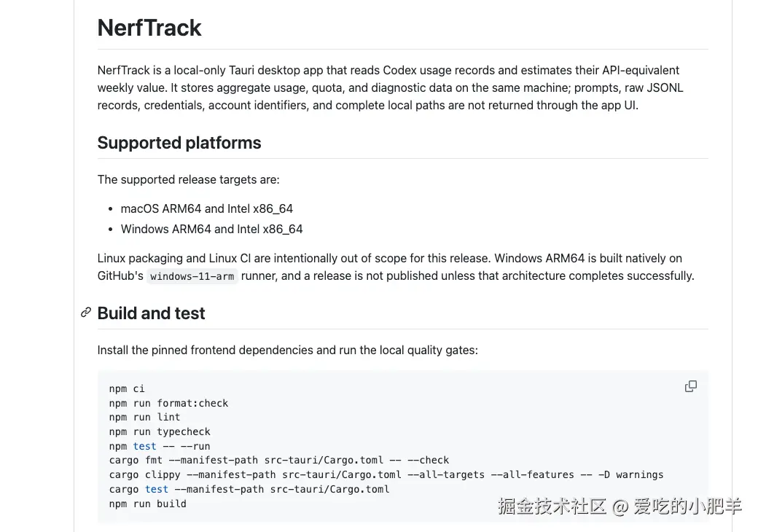Click the 'Install the pinned frontend dependencies' sentence
Image resolution: width=758 pixels, height=532 pixels.
tap(287, 351)
